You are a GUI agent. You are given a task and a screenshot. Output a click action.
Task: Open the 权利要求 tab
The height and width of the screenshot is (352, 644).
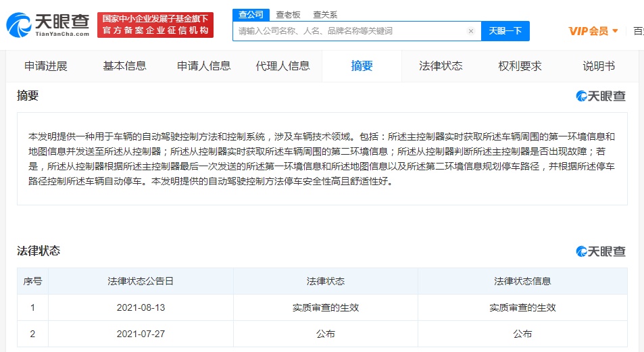[520, 66]
